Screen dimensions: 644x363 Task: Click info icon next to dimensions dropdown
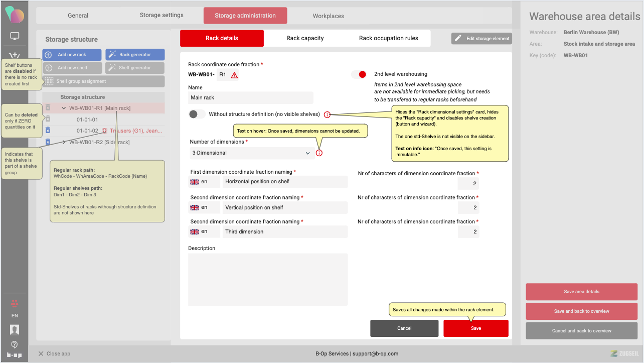click(319, 153)
